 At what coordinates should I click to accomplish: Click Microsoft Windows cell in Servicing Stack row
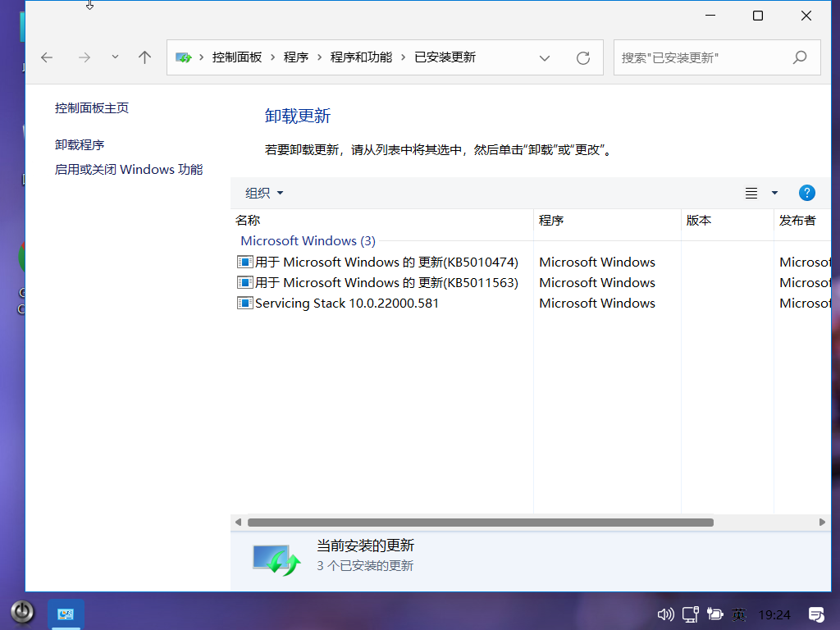pyautogui.click(x=597, y=304)
